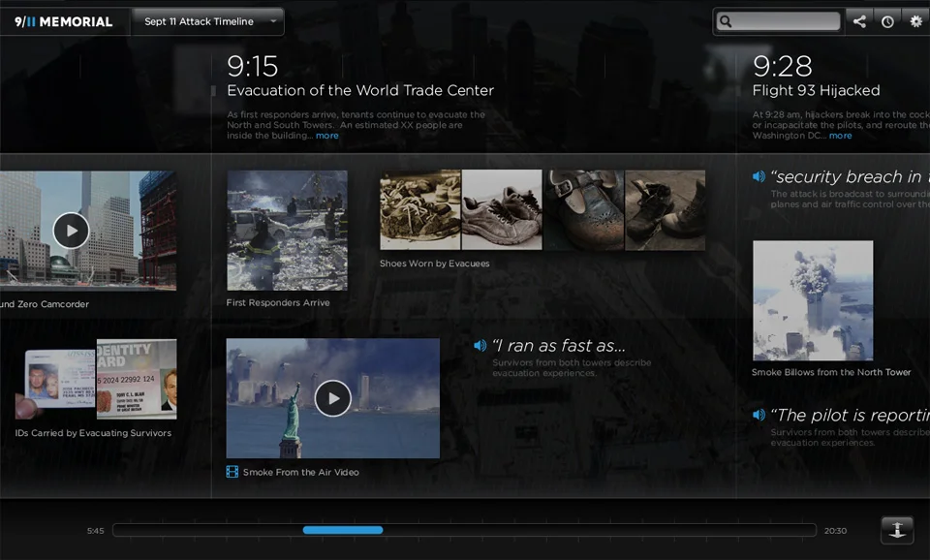Select the 9:15 time heading
The width and height of the screenshot is (930, 560).
point(253,67)
